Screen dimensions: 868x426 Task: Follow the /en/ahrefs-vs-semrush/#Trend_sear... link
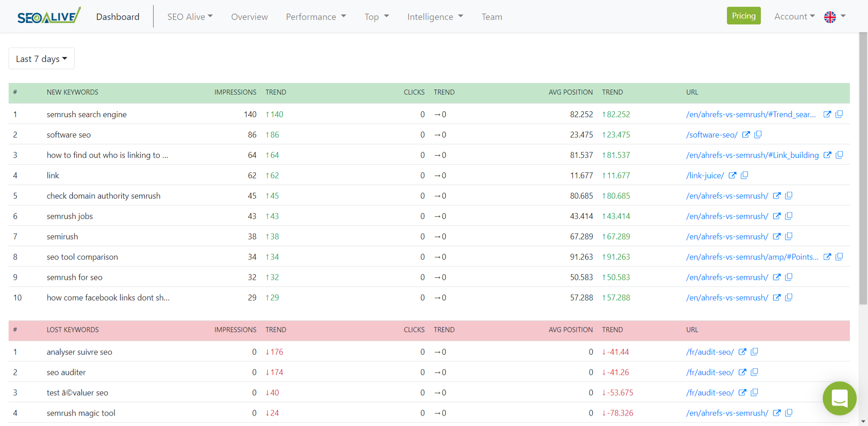tap(751, 114)
